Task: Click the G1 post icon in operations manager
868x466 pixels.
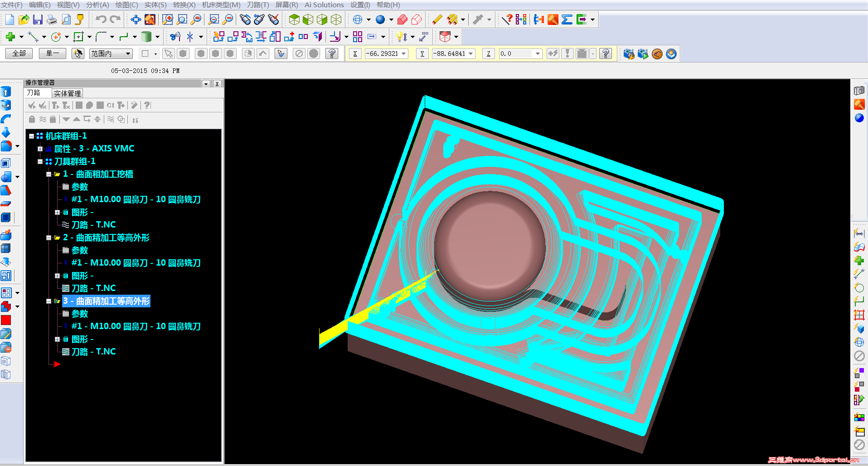Action: coord(111,105)
